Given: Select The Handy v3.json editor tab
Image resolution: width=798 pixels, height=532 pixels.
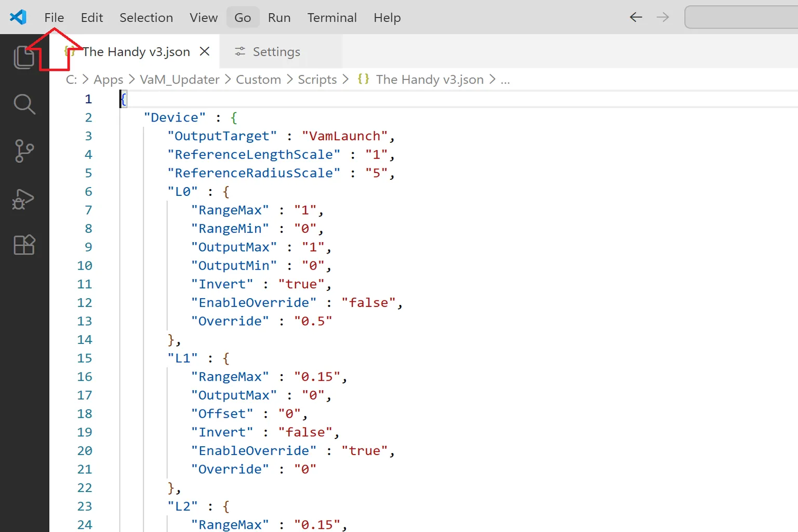Looking at the screenshot, I should 134,51.
